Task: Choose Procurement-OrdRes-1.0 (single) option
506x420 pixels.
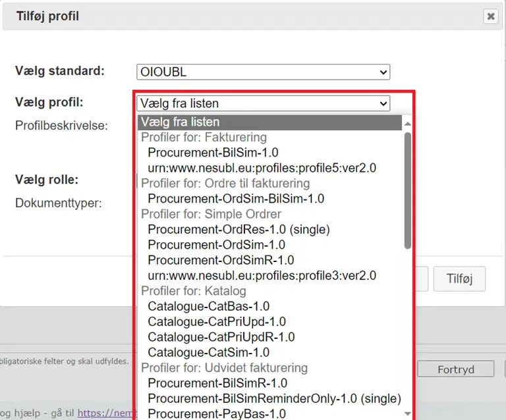Action: pos(239,229)
